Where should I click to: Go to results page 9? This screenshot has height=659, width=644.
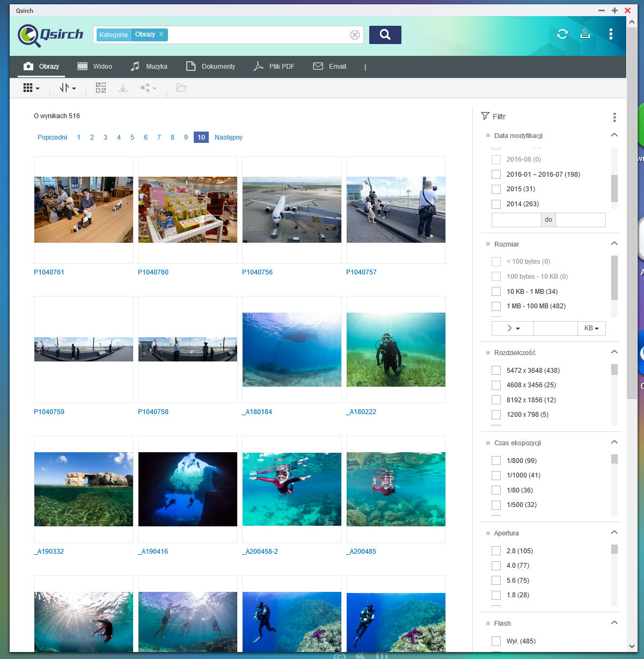coord(186,137)
